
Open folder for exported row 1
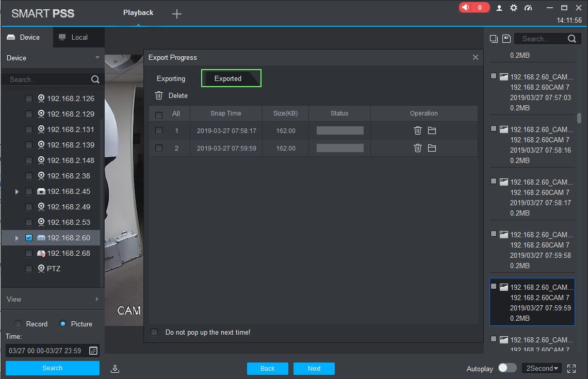[432, 130]
